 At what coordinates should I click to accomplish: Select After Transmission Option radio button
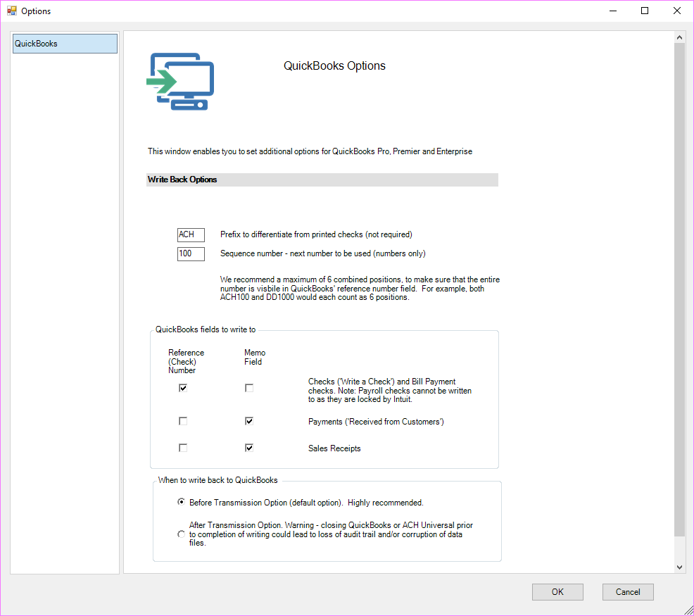pyautogui.click(x=181, y=534)
